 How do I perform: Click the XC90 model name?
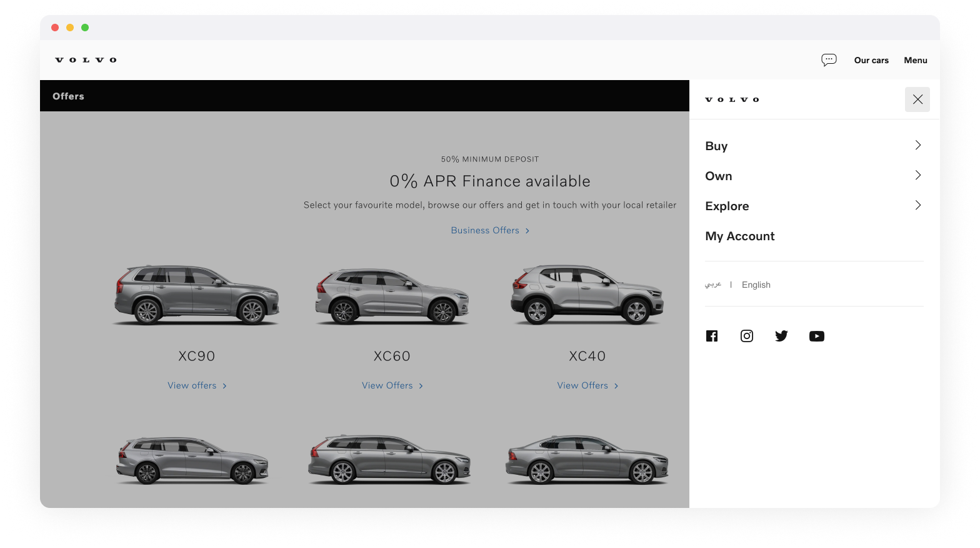(x=196, y=356)
